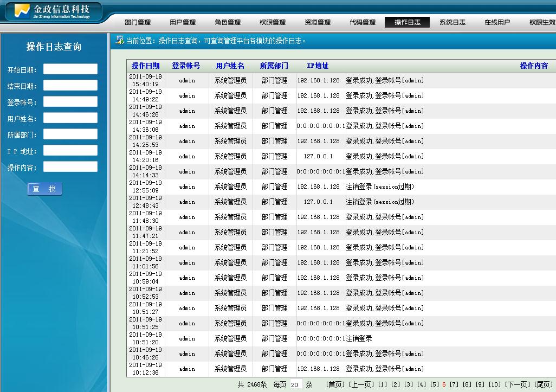
Task: Select the log row dated 2011-09-19 14:14:33
Action: pos(341,172)
